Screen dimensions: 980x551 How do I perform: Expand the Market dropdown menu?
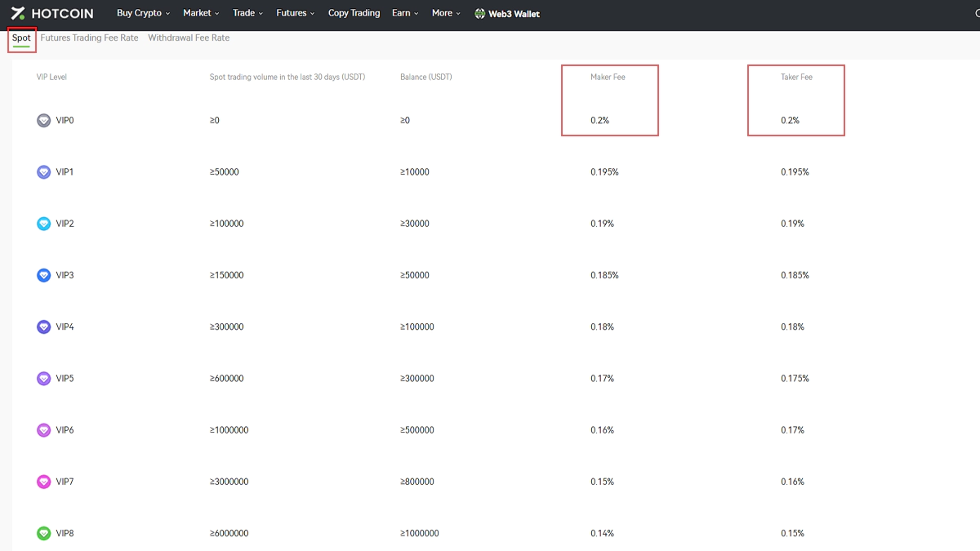click(201, 13)
